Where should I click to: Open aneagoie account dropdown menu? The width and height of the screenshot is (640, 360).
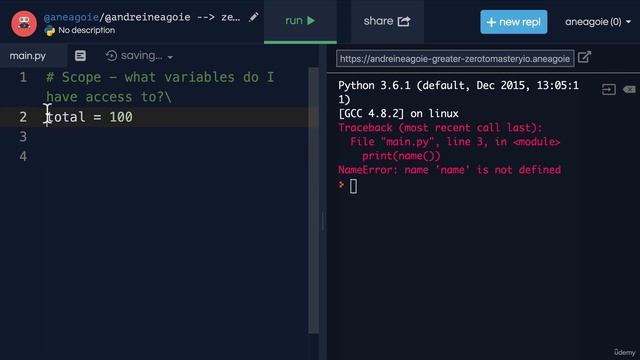tap(598, 22)
